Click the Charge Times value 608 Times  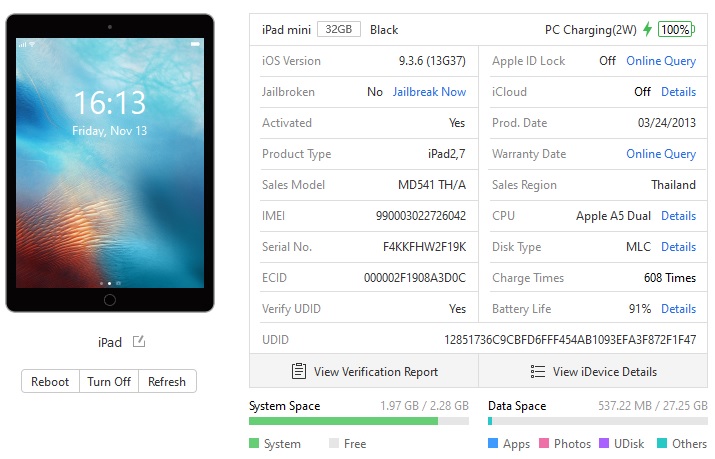pos(670,278)
